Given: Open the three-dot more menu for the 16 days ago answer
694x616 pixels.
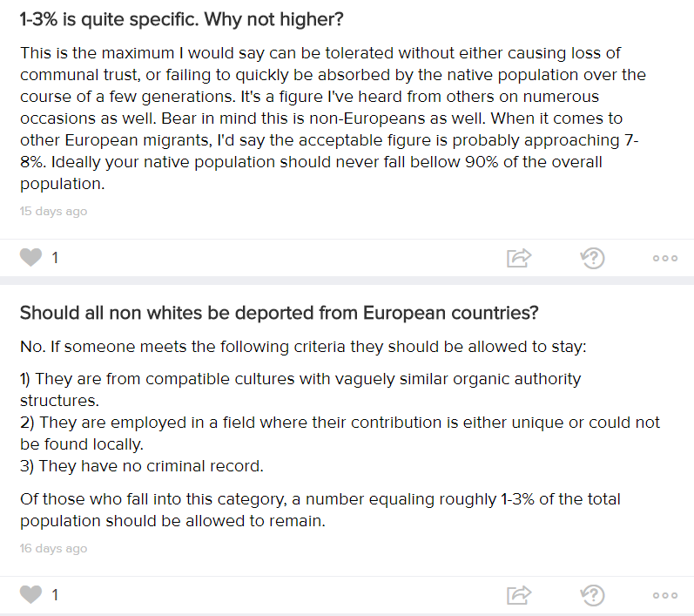Looking at the screenshot, I should [665, 595].
